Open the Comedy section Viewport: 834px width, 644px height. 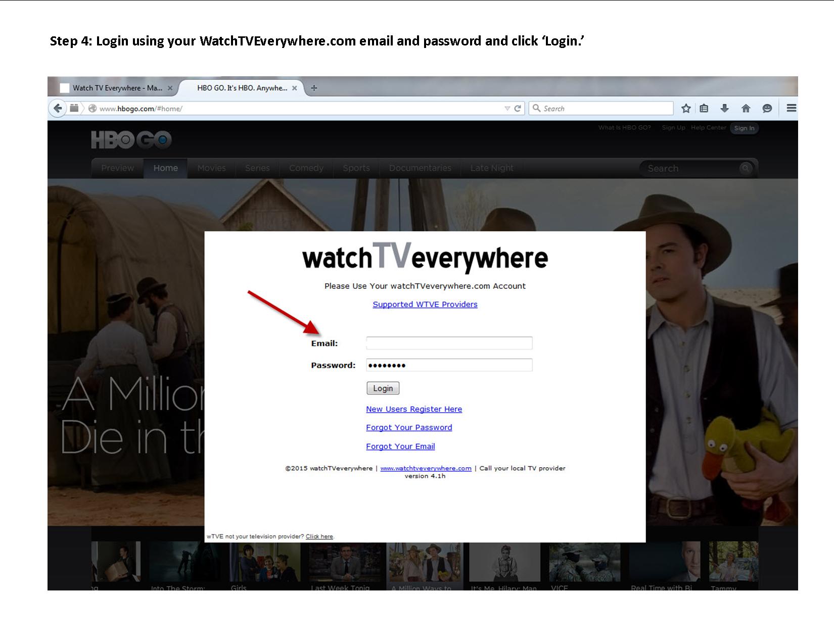point(306,168)
